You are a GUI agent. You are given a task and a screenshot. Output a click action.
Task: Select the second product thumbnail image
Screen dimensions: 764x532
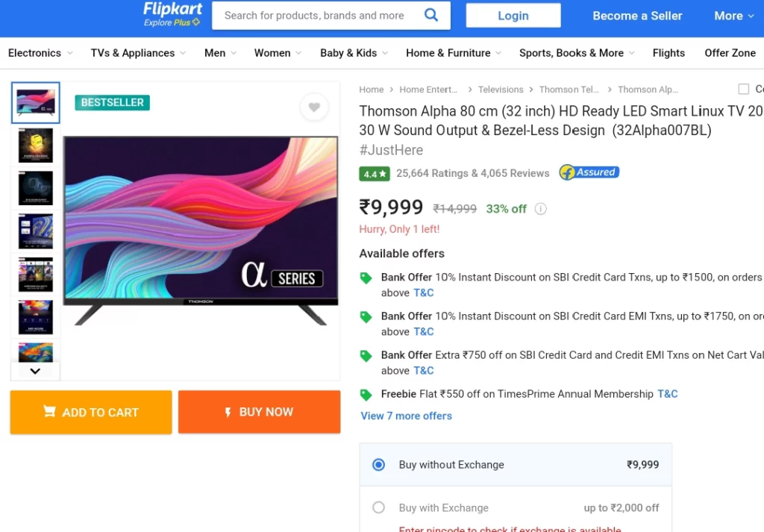pyautogui.click(x=36, y=145)
